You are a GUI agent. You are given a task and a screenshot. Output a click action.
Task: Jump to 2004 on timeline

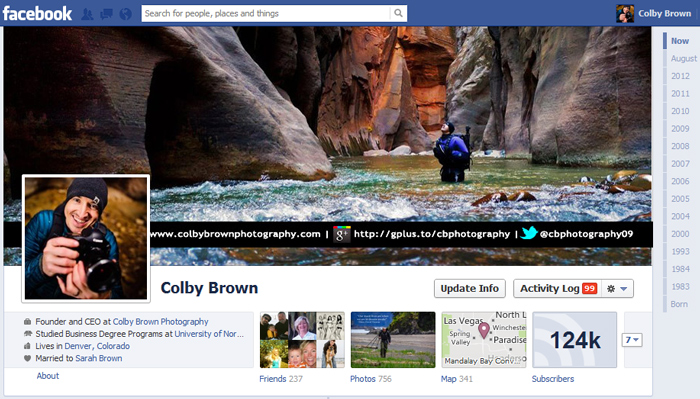[680, 216]
